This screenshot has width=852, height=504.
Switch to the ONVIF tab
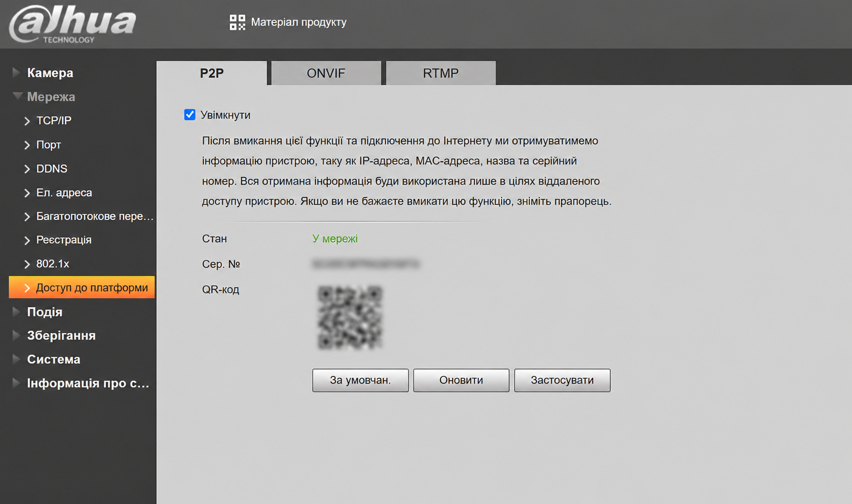tap(326, 73)
